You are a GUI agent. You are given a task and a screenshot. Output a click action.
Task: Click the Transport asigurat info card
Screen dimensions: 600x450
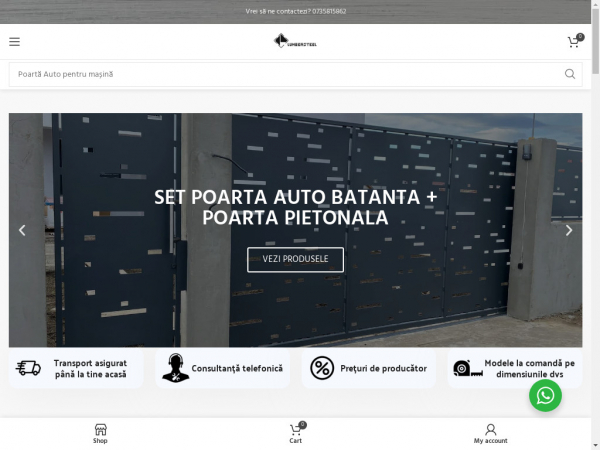click(x=76, y=368)
